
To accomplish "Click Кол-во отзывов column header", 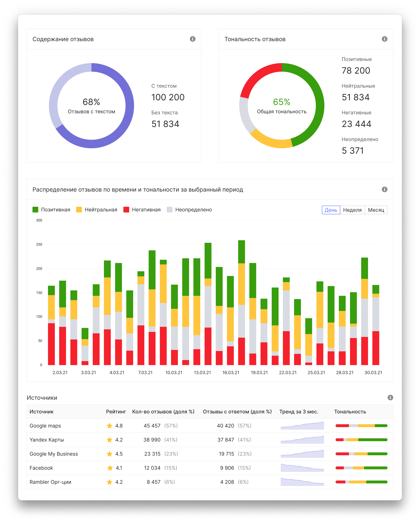I will pyautogui.click(x=163, y=412).
